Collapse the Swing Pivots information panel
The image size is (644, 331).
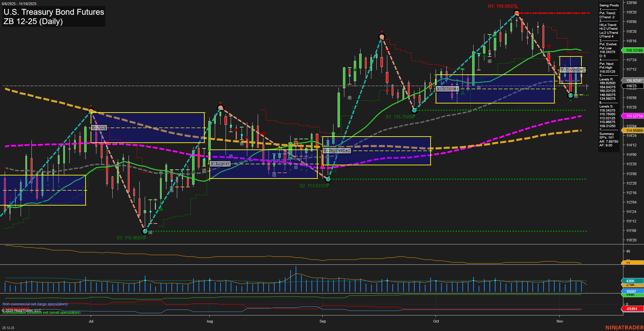click(x=608, y=5)
